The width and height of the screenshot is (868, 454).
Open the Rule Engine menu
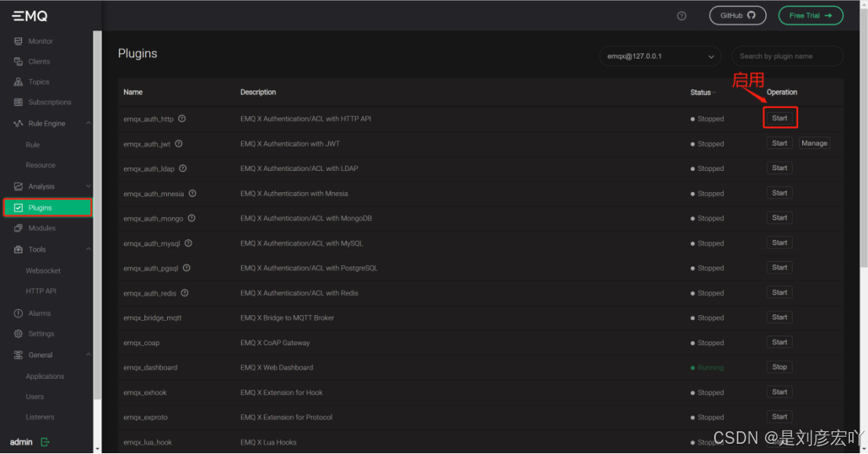(x=47, y=123)
